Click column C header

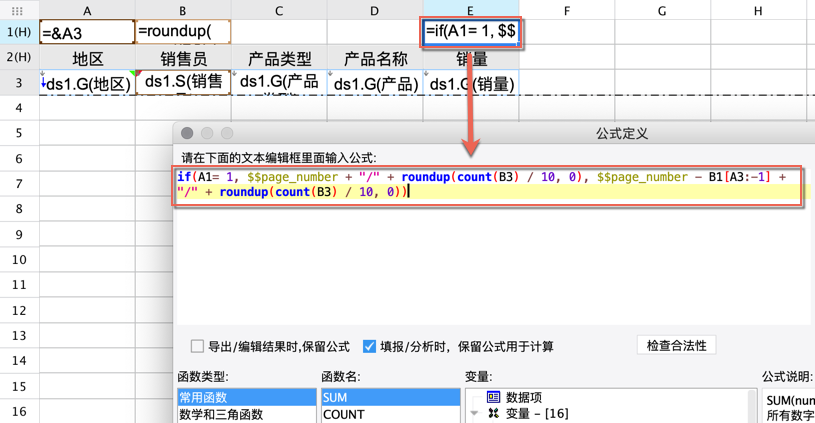279,10
